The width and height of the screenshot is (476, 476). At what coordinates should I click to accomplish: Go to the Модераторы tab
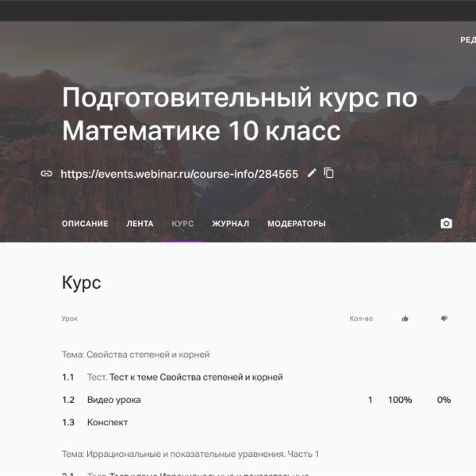click(x=297, y=224)
